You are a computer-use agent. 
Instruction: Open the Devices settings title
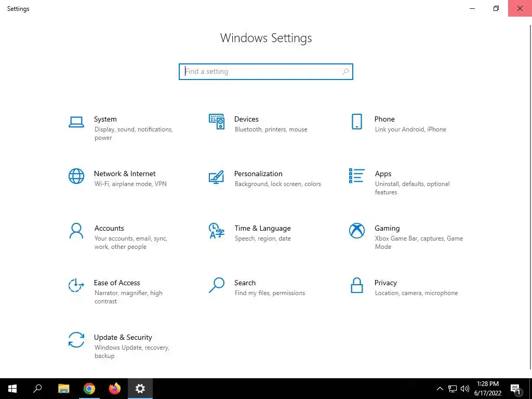click(246, 119)
